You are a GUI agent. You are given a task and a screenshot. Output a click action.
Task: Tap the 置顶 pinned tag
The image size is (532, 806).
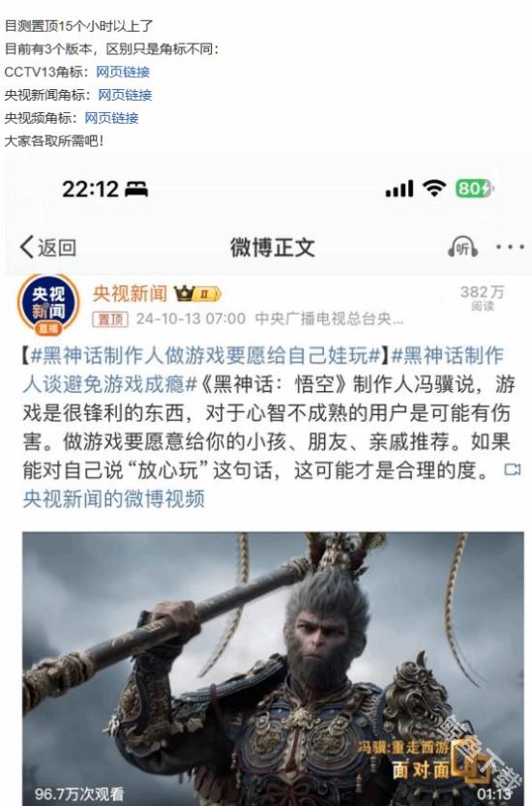tap(110, 319)
